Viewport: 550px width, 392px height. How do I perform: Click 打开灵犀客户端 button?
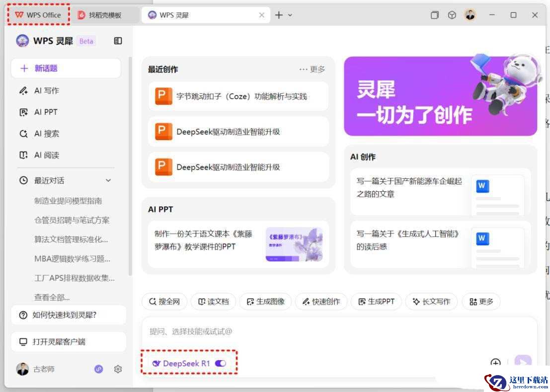69,342
